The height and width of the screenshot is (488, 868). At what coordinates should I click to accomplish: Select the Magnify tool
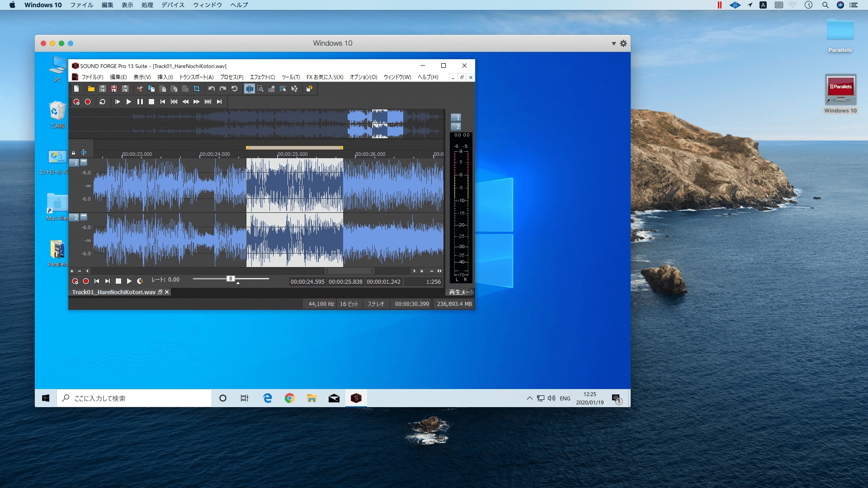click(260, 89)
